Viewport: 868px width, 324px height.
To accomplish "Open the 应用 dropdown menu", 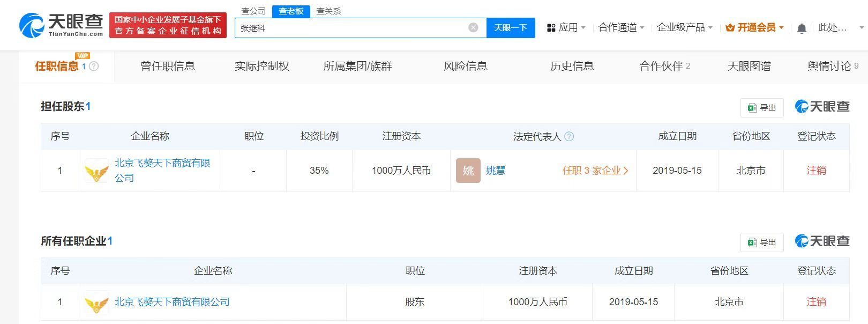I will (566, 27).
